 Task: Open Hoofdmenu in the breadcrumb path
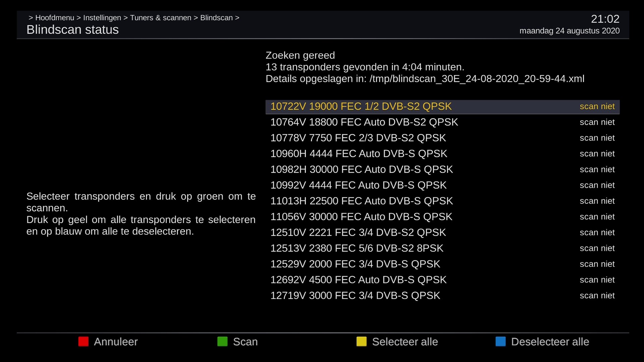coord(55,18)
